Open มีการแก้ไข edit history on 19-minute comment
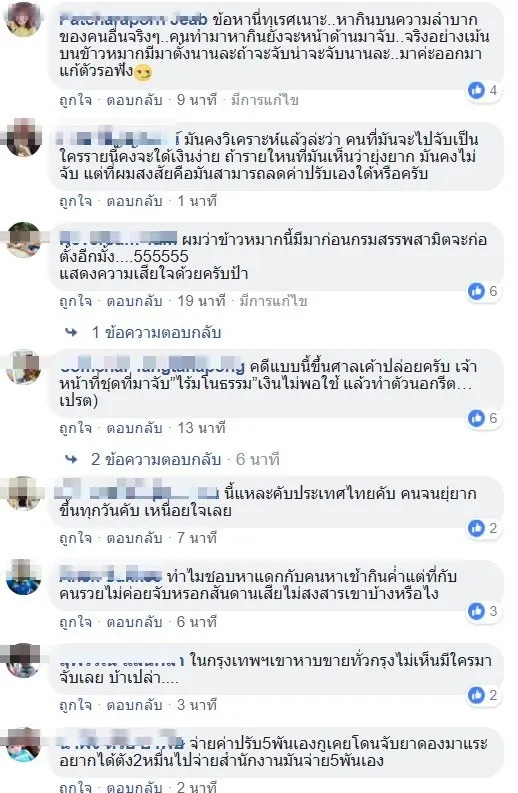Viewport: 518px width, 793px height. (x=273, y=301)
